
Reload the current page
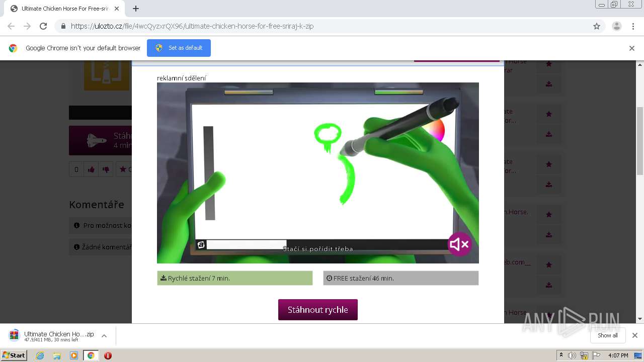43,26
